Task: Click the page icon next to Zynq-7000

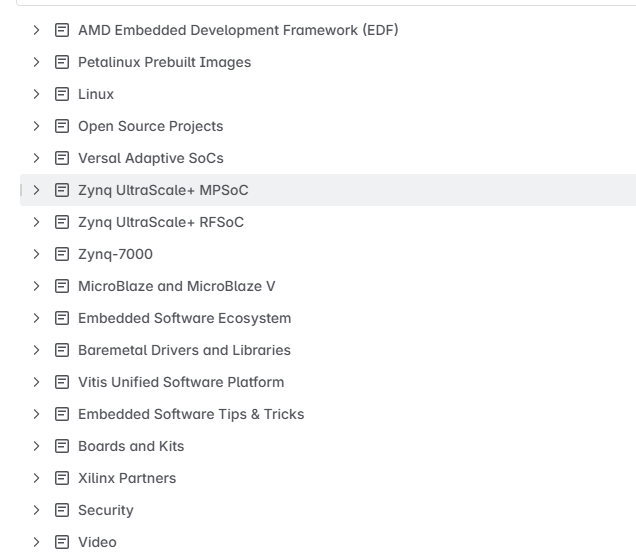Action: 62,254
